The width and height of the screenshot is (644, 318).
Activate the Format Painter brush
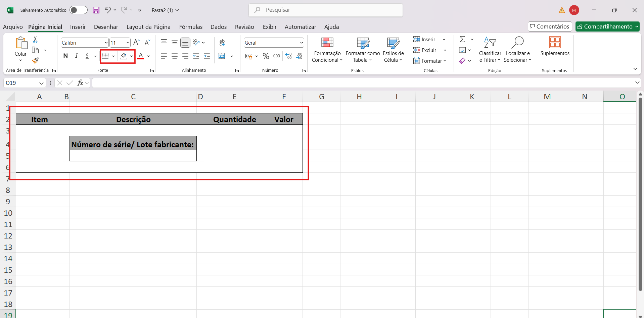click(35, 61)
